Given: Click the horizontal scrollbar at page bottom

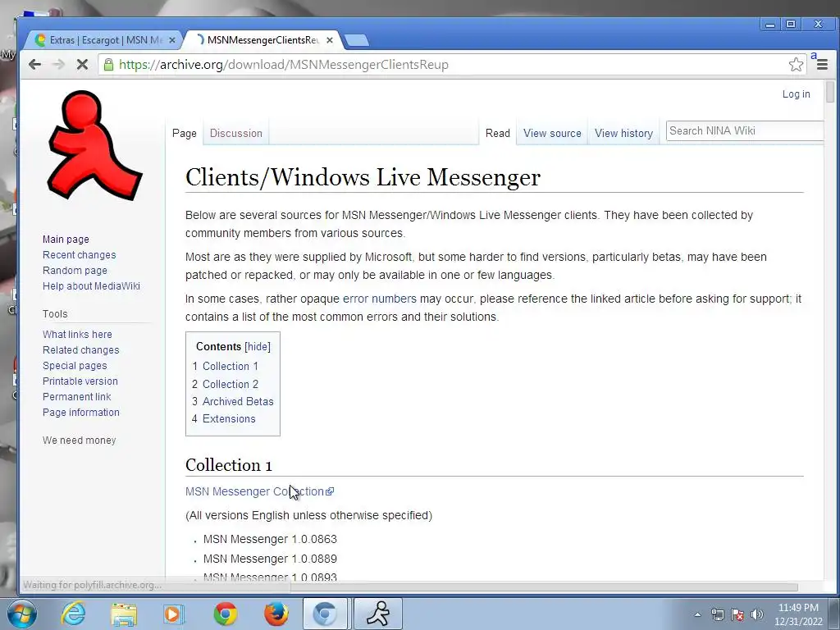Looking at the screenshot, I should pos(544,587).
